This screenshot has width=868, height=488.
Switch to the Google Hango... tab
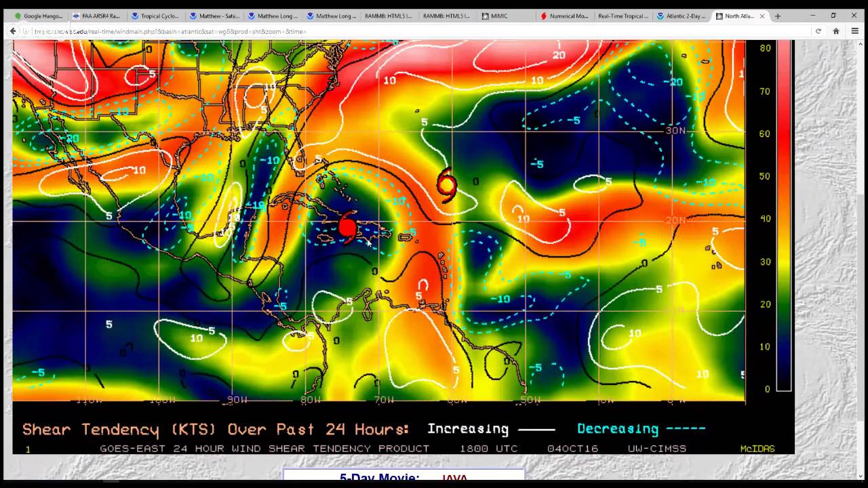[39, 16]
